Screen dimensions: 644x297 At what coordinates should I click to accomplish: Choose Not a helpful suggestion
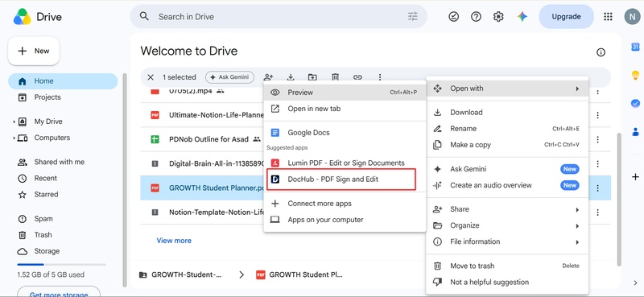(507, 283)
